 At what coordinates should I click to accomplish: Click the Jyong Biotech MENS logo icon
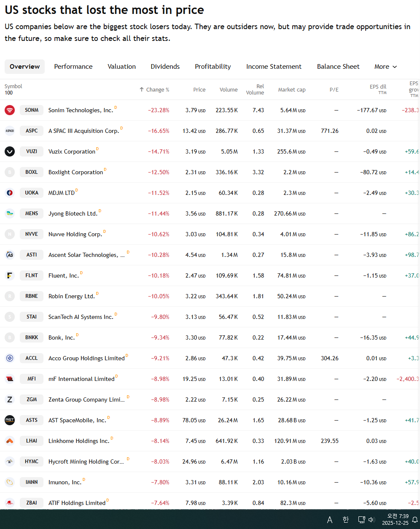tap(10, 213)
